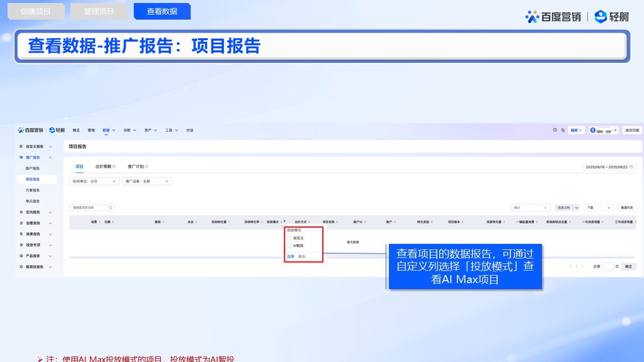The image size is (644, 362).
Task: Open the 诊断 dropdown menu
Action: tap(130, 130)
